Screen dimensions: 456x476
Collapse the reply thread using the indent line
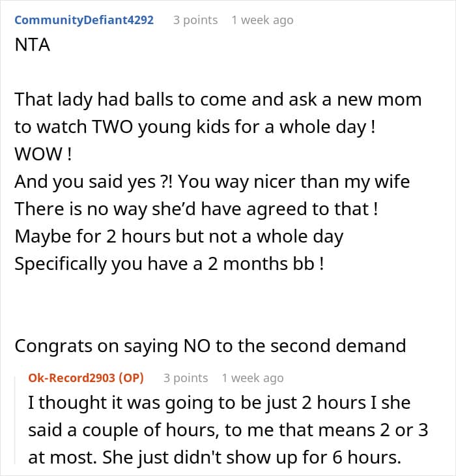15,420
